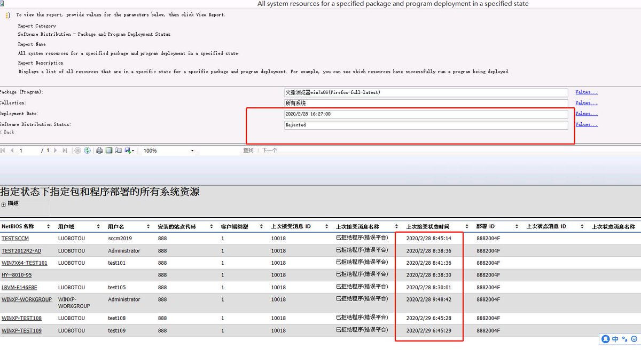Sort by 客户端类型 column
641x364 pixels.
point(262,227)
